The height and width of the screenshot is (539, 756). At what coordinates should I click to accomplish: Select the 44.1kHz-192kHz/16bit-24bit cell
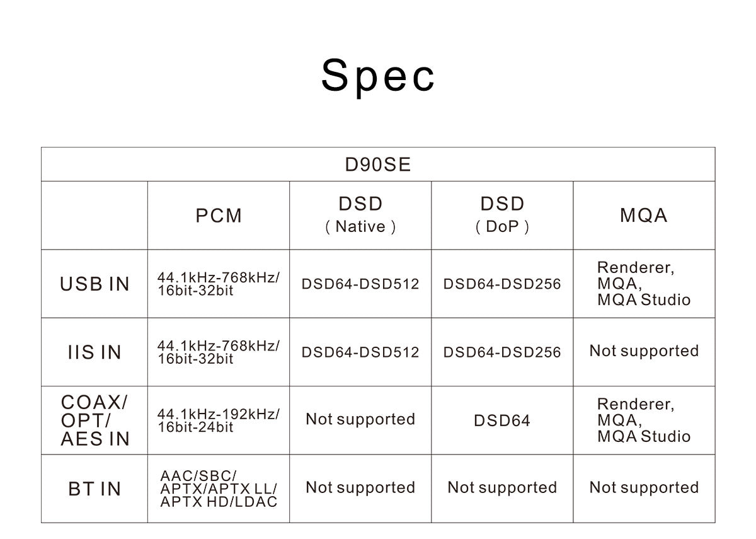pos(218,420)
